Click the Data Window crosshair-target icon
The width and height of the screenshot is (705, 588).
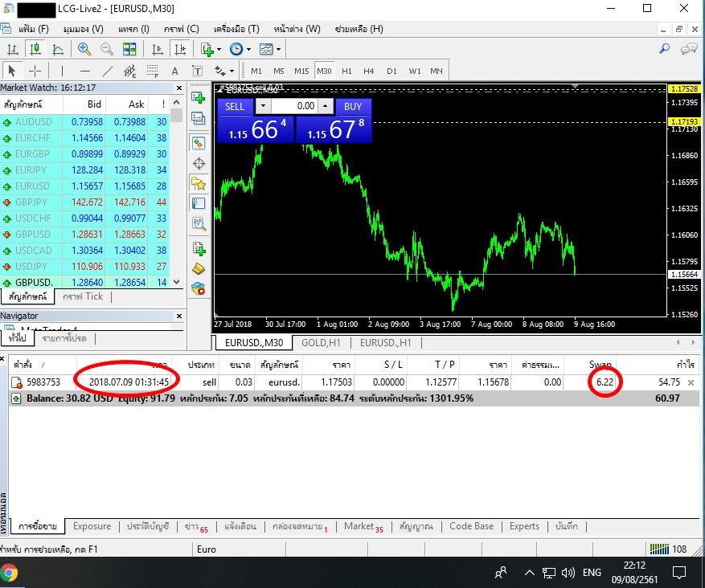pos(199,163)
